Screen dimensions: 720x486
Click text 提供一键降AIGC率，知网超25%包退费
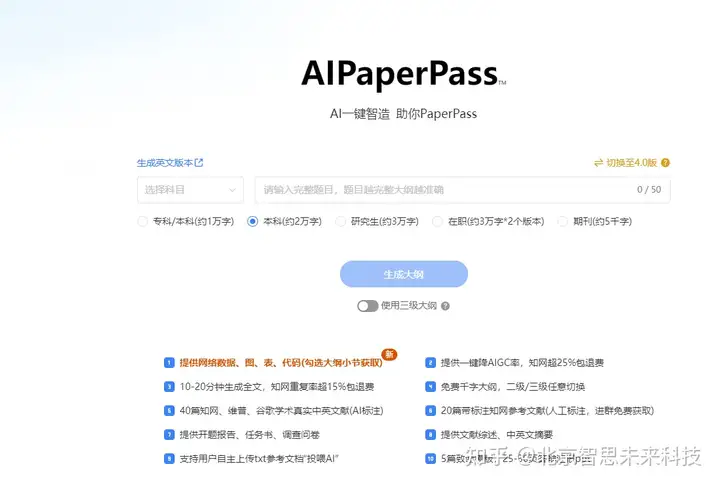pos(522,363)
